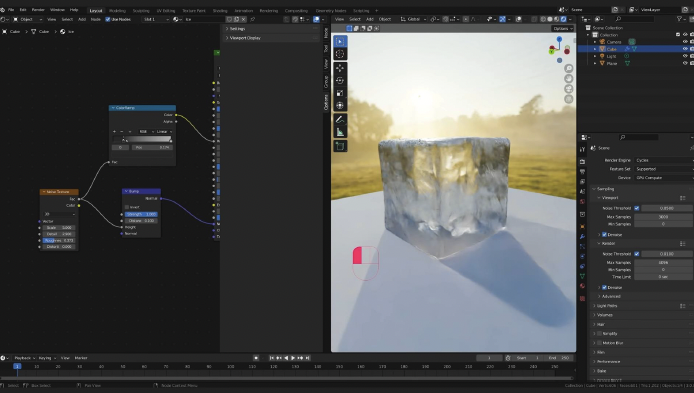Select the Select Box tool in the viewport
This screenshot has width=694, height=393.
click(340, 42)
